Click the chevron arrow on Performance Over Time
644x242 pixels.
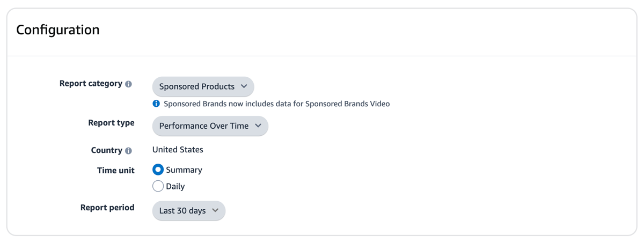[x=258, y=126]
